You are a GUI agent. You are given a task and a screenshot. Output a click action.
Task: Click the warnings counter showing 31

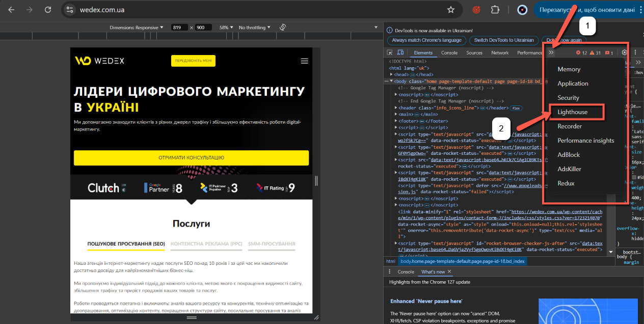coord(595,52)
